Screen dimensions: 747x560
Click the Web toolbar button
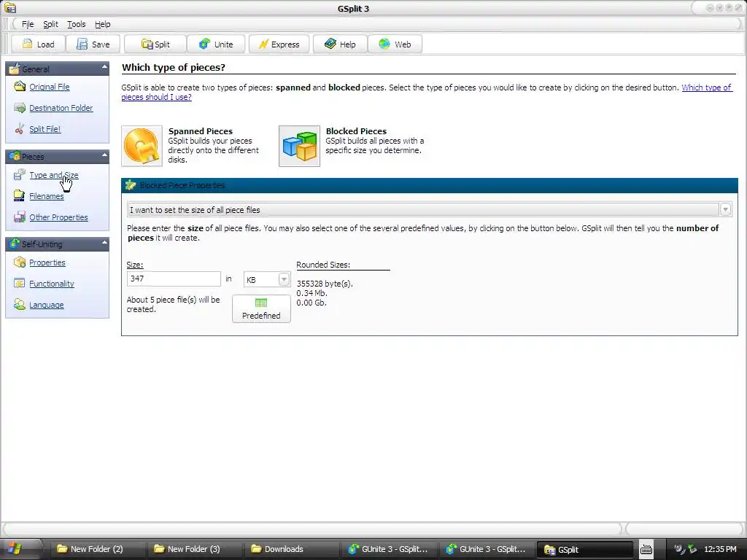[x=395, y=44]
